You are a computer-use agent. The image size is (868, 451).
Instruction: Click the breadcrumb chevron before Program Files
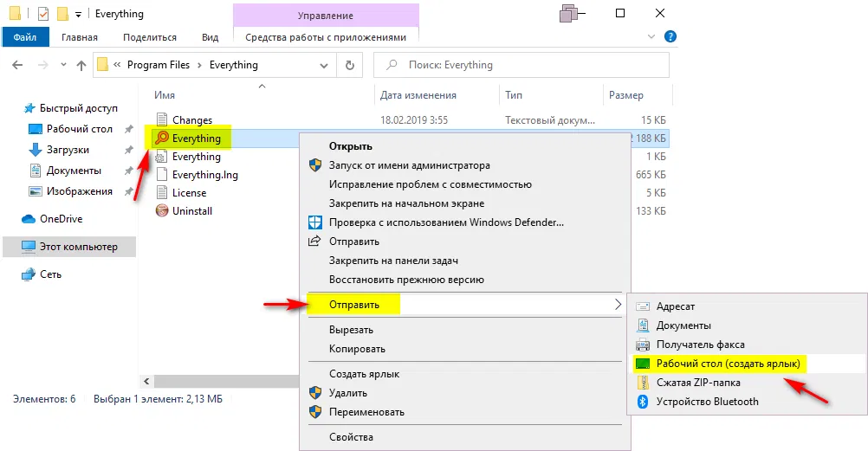117,65
